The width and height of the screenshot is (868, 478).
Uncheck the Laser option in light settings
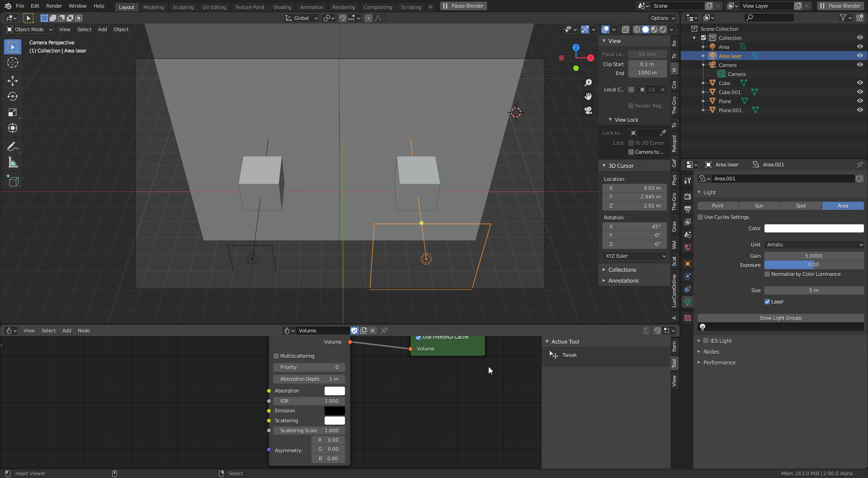[767, 302]
